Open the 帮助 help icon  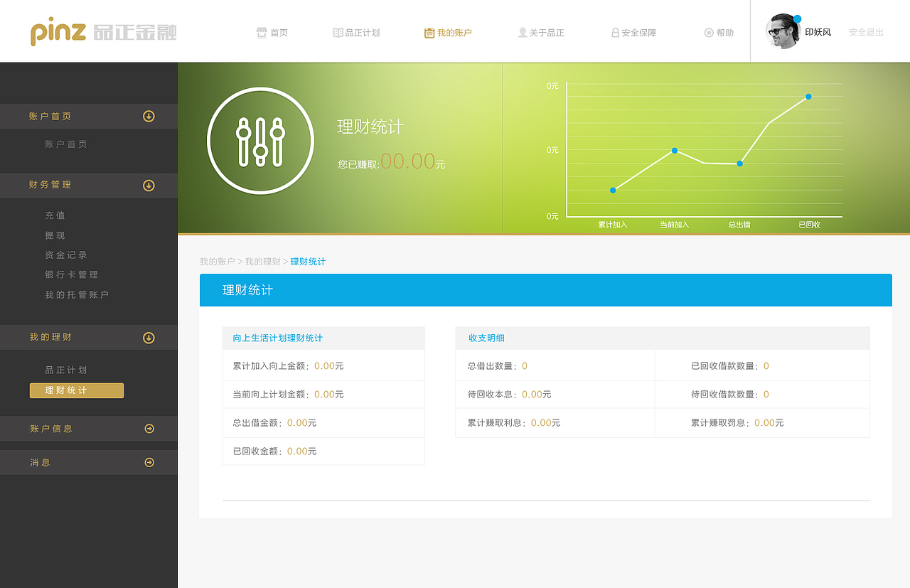(708, 32)
